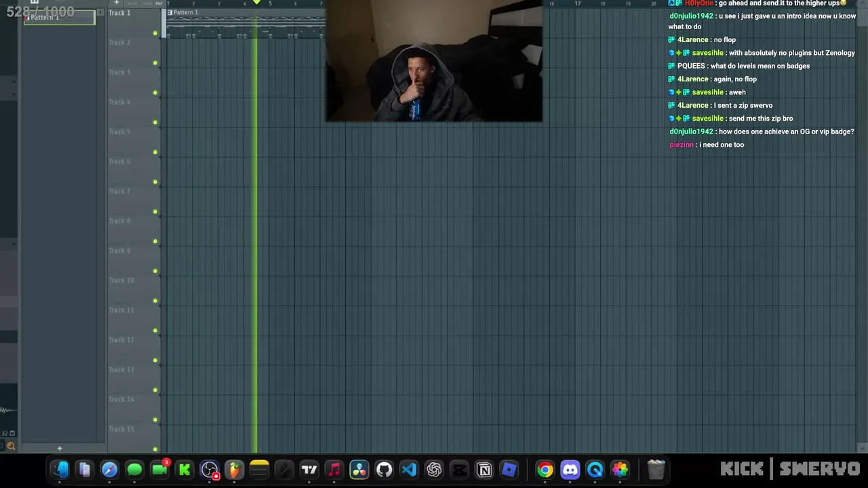Select Pattern 1 in the pattern picker
Screen dimensions: 868x488
59,18
